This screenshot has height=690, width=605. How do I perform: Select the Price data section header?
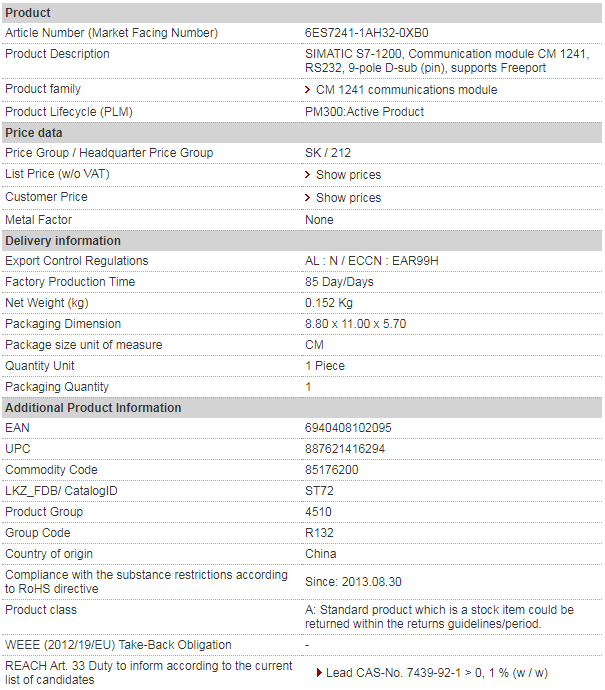[302, 133]
